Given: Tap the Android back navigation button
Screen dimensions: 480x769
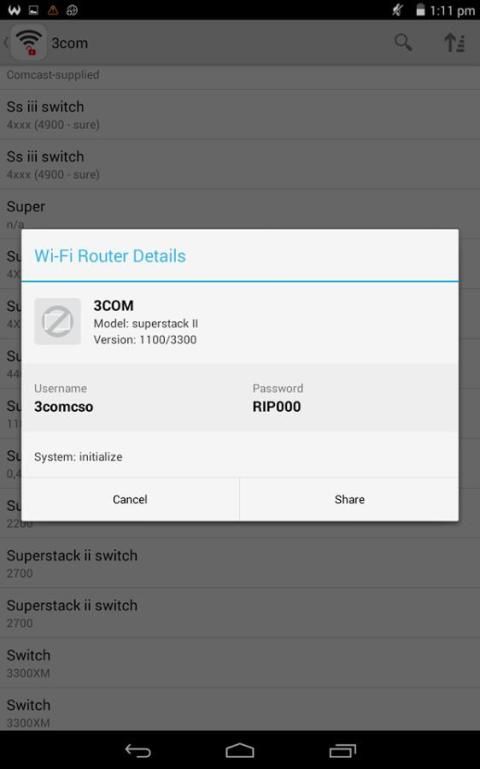Looking at the screenshot, I should [138, 750].
